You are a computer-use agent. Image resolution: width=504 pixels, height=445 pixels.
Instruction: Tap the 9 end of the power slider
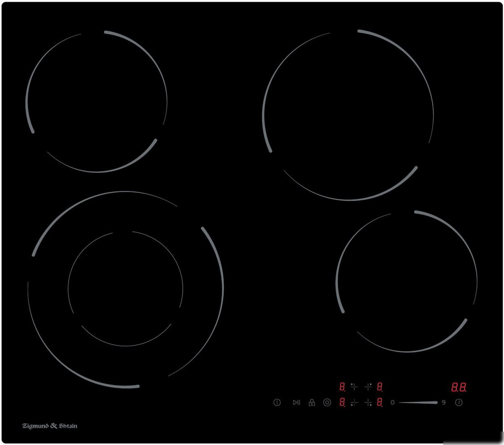(x=444, y=403)
